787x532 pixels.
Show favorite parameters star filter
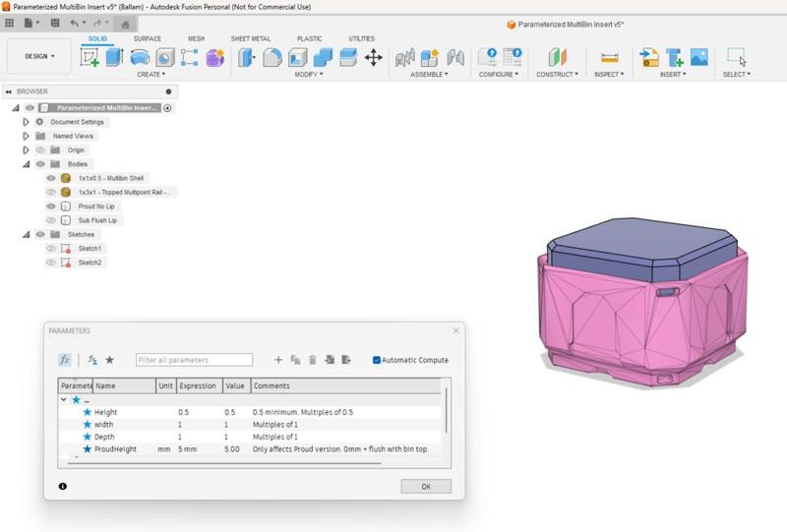109,360
